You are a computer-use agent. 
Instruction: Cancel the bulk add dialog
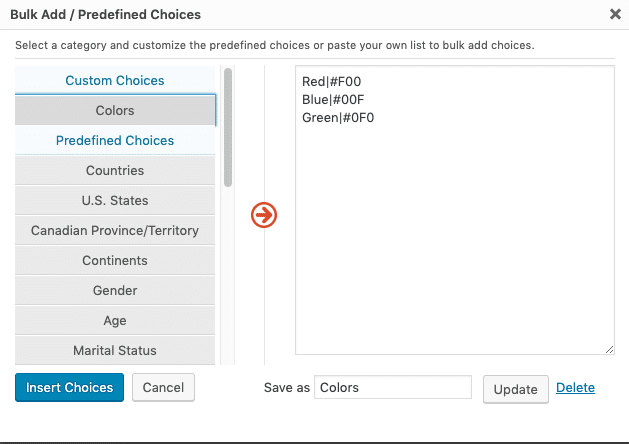tap(163, 387)
